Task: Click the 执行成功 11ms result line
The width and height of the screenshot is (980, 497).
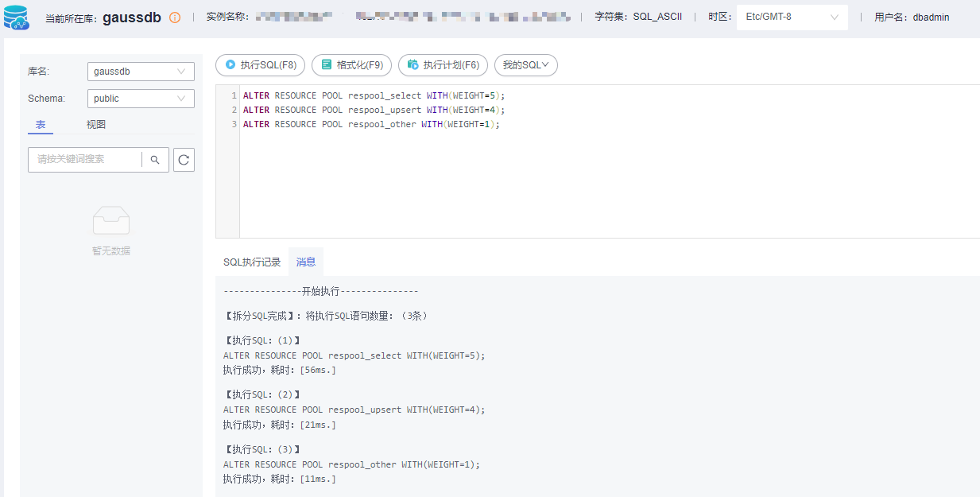Action: click(x=280, y=479)
